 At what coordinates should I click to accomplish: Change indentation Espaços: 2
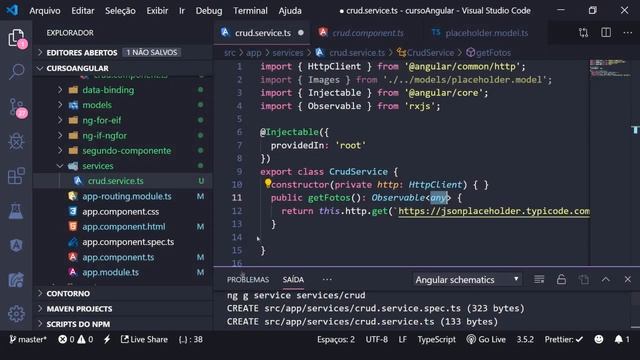[x=336, y=340]
